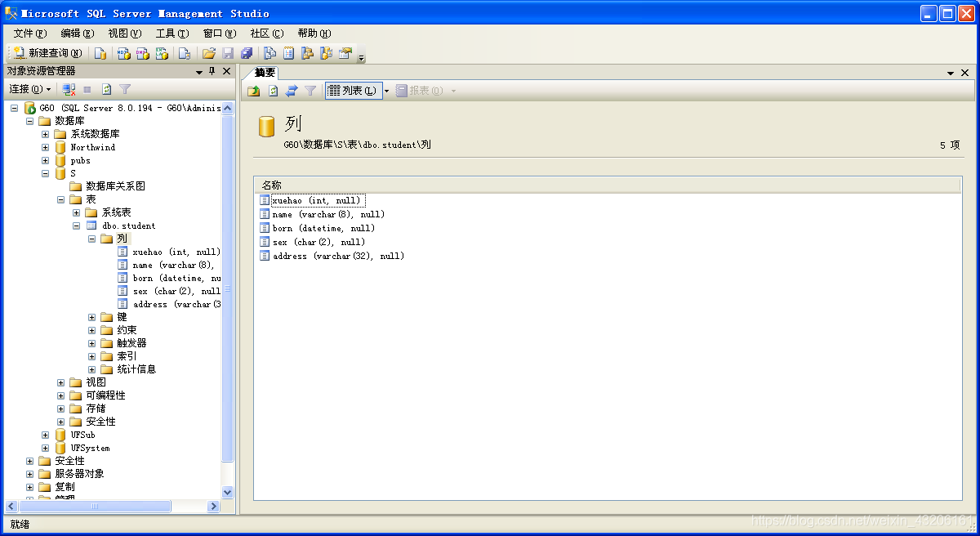Click the Object Explorer scroll down arrow

pyautogui.click(x=227, y=493)
